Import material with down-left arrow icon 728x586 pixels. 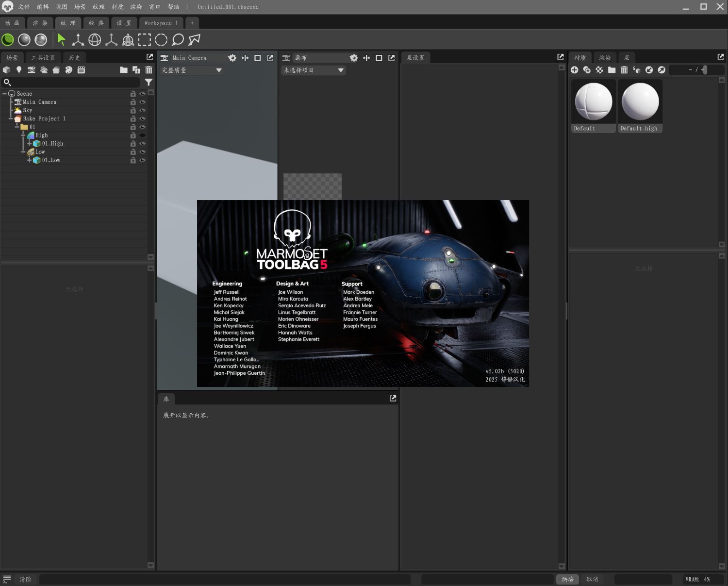[x=649, y=70]
